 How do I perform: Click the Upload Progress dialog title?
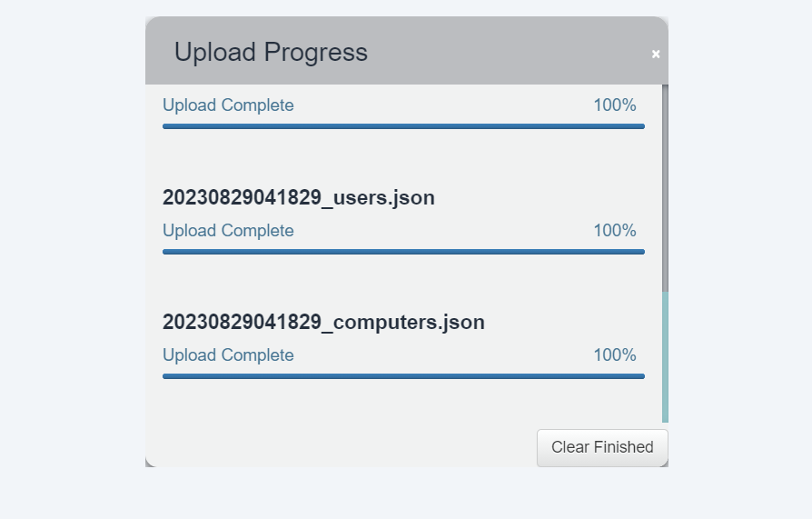point(271,52)
